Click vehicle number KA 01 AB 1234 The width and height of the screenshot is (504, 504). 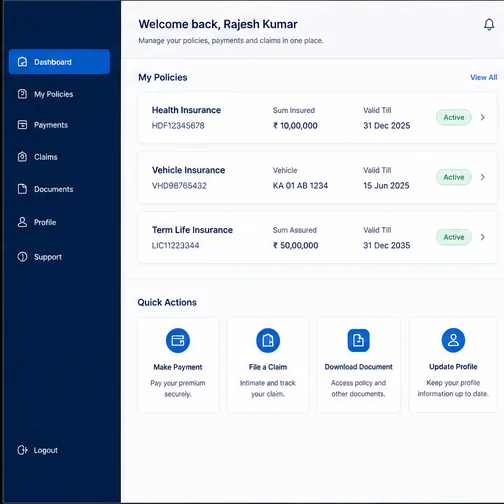pos(300,186)
